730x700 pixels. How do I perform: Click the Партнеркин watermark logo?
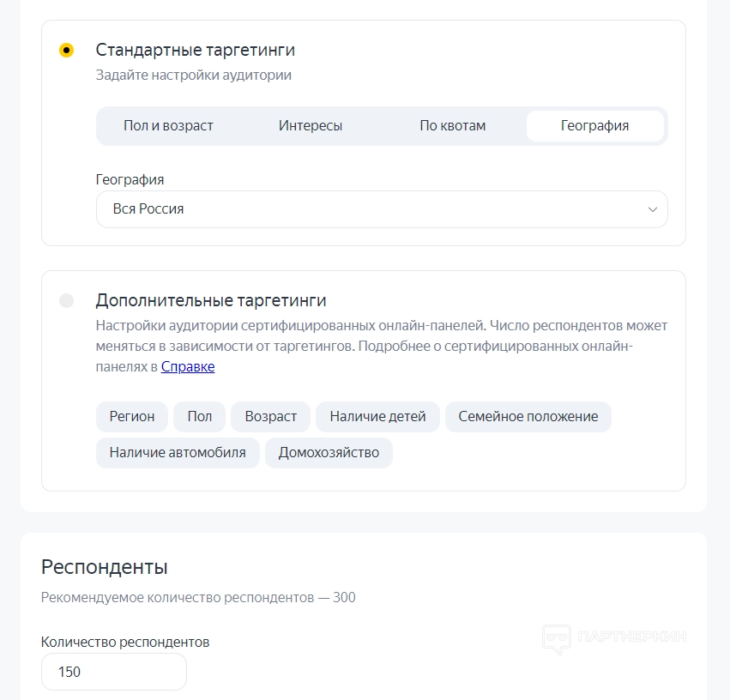[x=614, y=637]
